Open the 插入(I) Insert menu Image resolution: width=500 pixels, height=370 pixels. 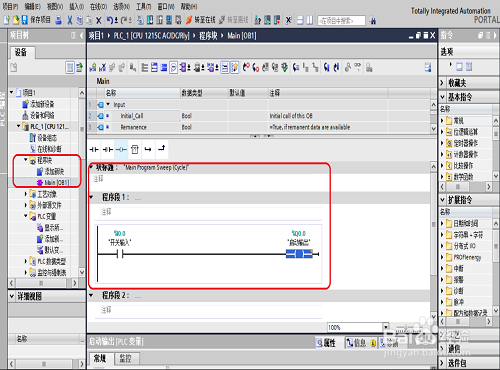[x=77, y=6]
